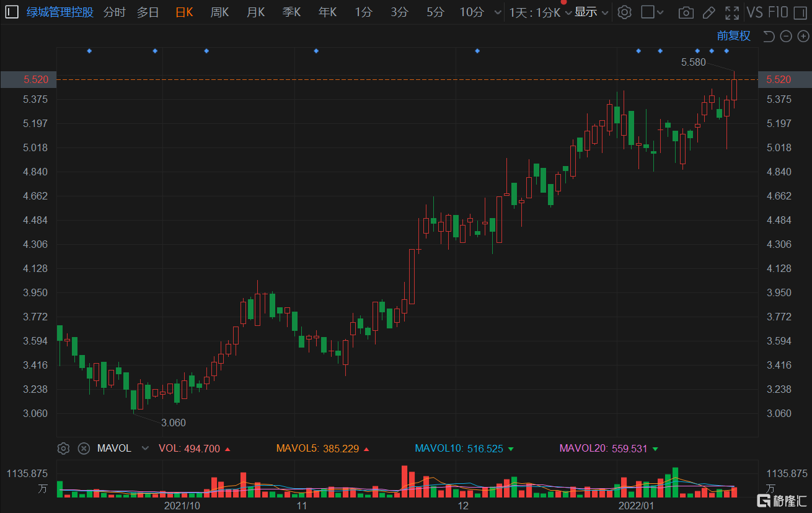Click the undo arrow below toolbar
The width and height of the screenshot is (812, 513).
(x=769, y=36)
